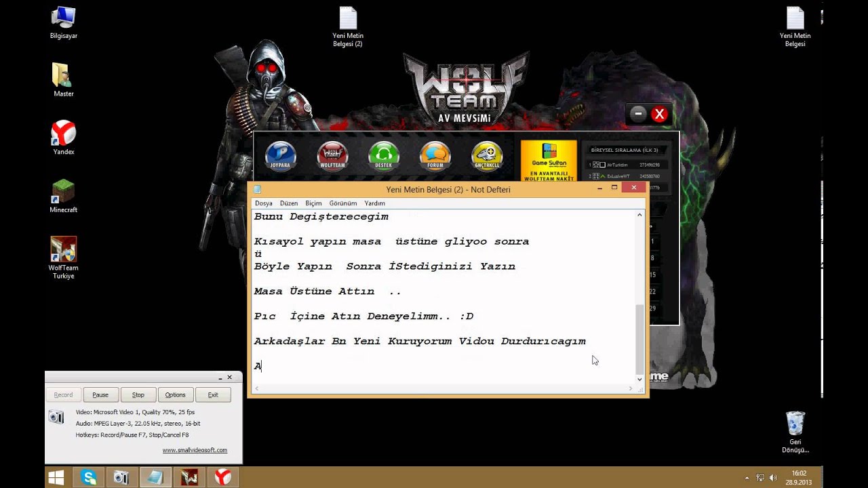This screenshot has height=488, width=868.
Task: Click the line starting 'Kısayol yapın masa'
Action: (x=391, y=242)
